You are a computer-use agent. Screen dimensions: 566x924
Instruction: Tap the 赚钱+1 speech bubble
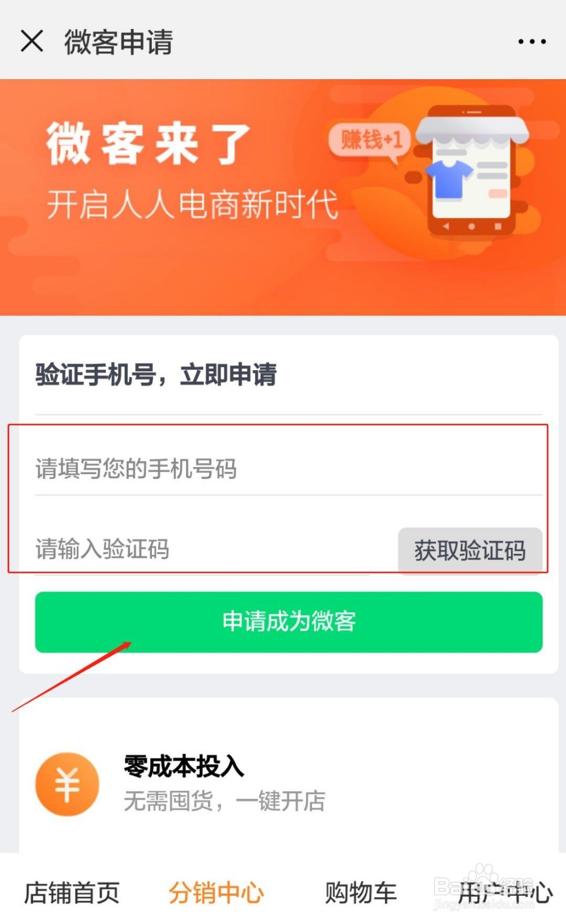(x=370, y=140)
